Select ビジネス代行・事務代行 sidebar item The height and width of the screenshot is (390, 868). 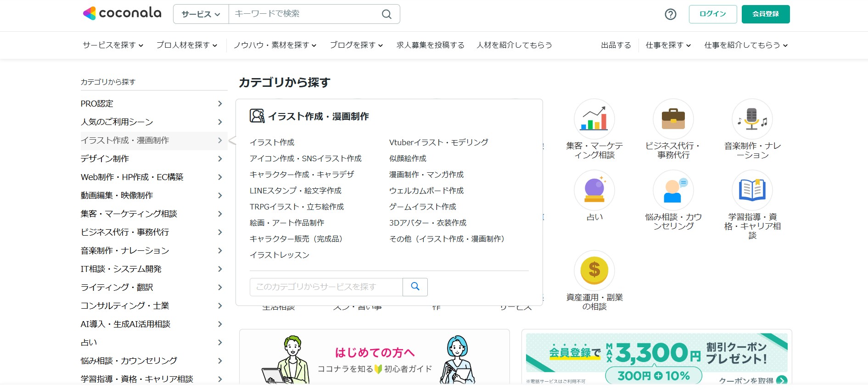[154, 232]
